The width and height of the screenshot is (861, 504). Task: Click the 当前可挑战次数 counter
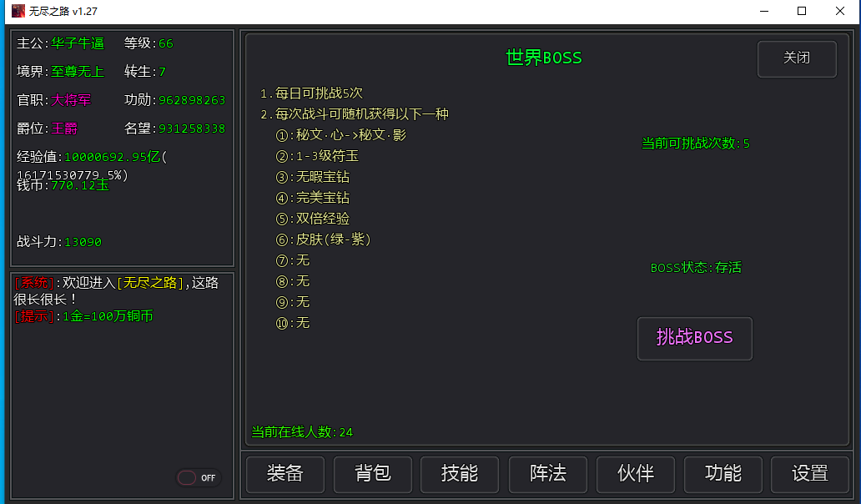click(x=695, y=144)
